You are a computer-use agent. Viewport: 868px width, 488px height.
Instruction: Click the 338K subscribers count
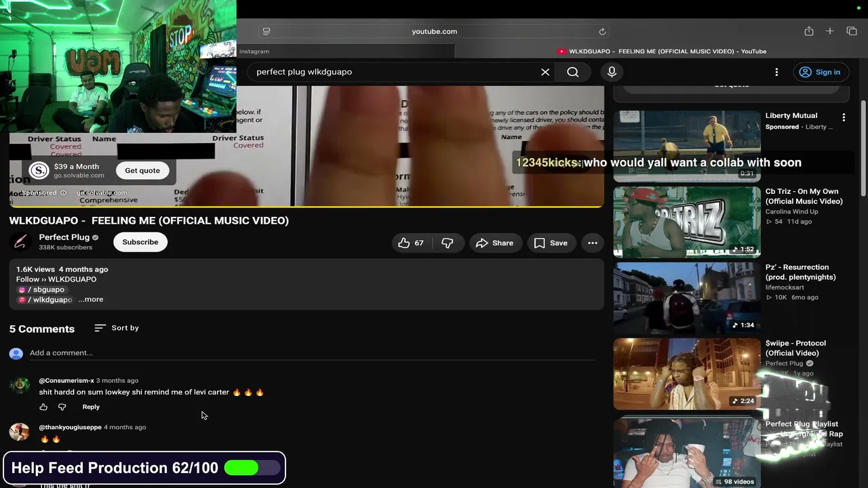[x=66, y=248]
